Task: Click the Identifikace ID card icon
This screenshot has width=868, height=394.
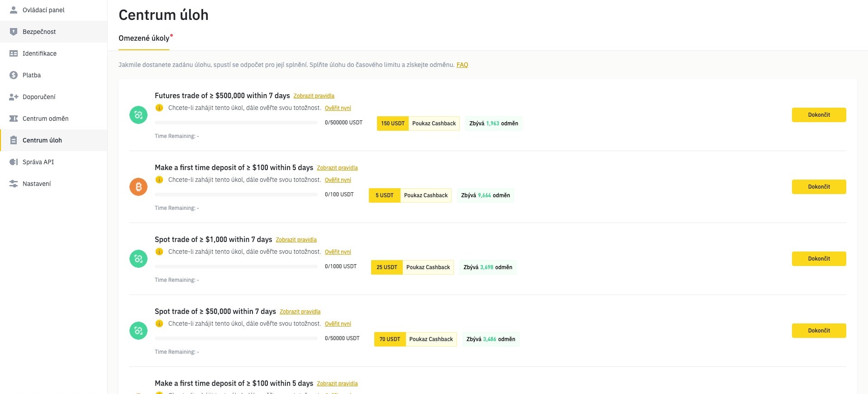Action: pyautogui.click(x=14, y=53)
